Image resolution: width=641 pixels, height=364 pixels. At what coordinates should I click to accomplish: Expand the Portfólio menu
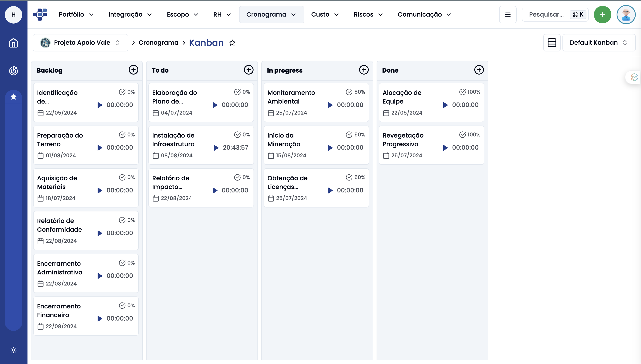point(76,15)
